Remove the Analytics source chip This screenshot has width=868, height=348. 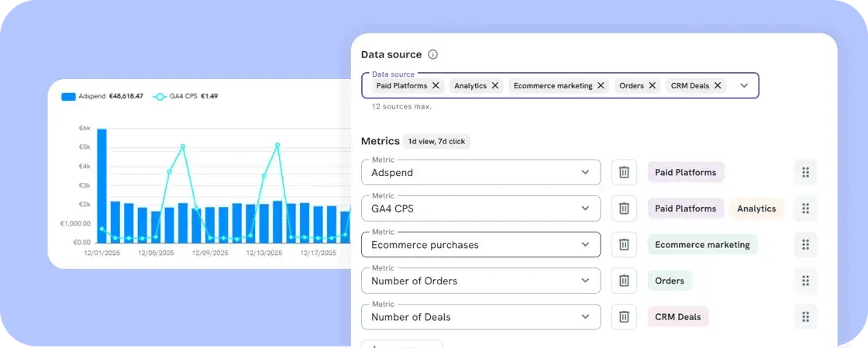[495, 86]
